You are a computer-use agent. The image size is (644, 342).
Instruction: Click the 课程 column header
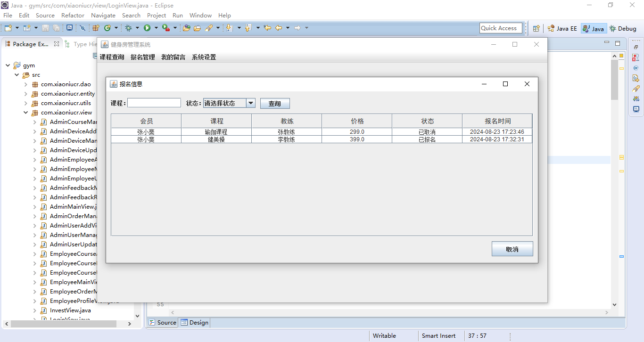[x=216, y=121]
